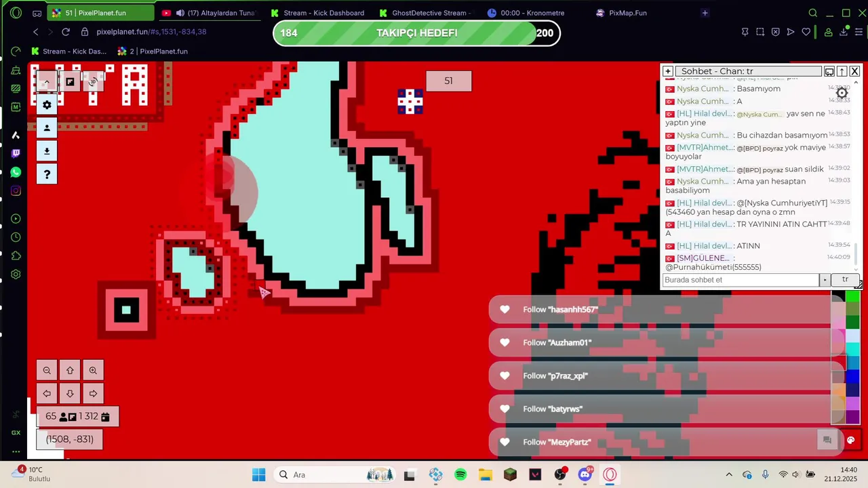Screen dimensions: 868x488
Task: Move the canvas view up
Action: (70, 370)
